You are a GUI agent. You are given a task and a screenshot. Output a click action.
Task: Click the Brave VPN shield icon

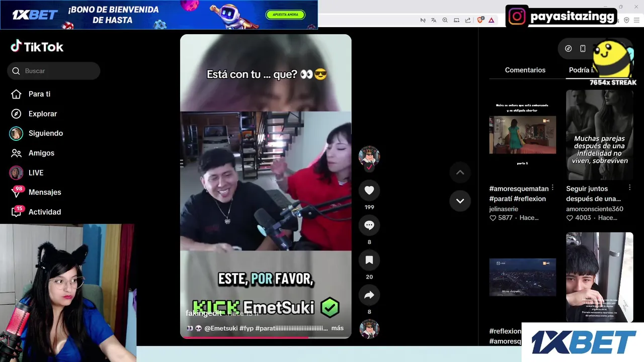point(626,20)
